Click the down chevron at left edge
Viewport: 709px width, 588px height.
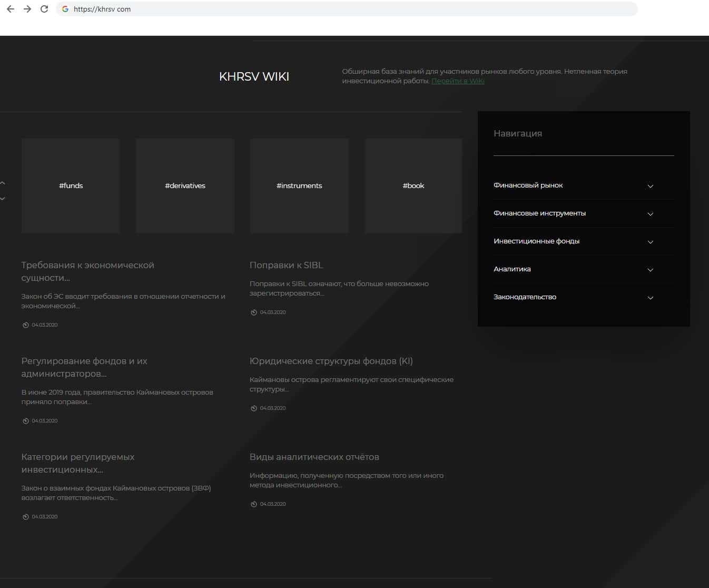click(x=3, y=199)
